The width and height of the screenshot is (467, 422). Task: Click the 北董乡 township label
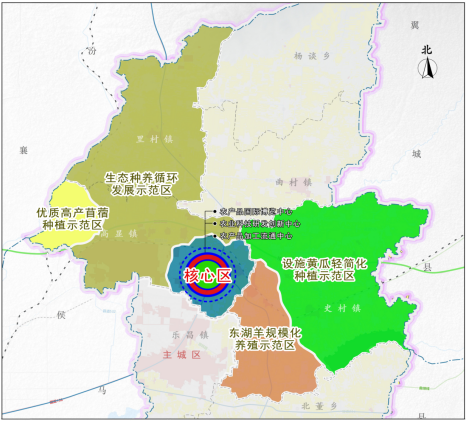pyautogui.click(x=319, y=406)
